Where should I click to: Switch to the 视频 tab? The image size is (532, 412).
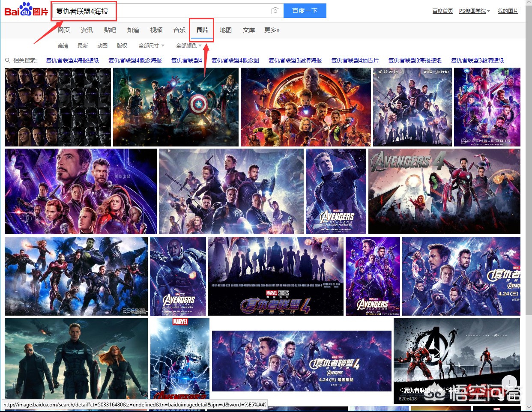click(x=156, y=30)
